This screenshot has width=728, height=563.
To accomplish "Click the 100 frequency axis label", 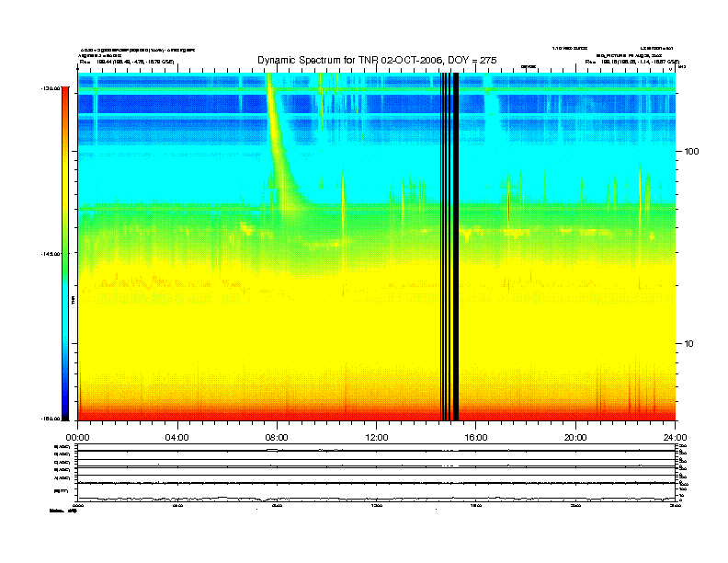I will coord(691,152).
